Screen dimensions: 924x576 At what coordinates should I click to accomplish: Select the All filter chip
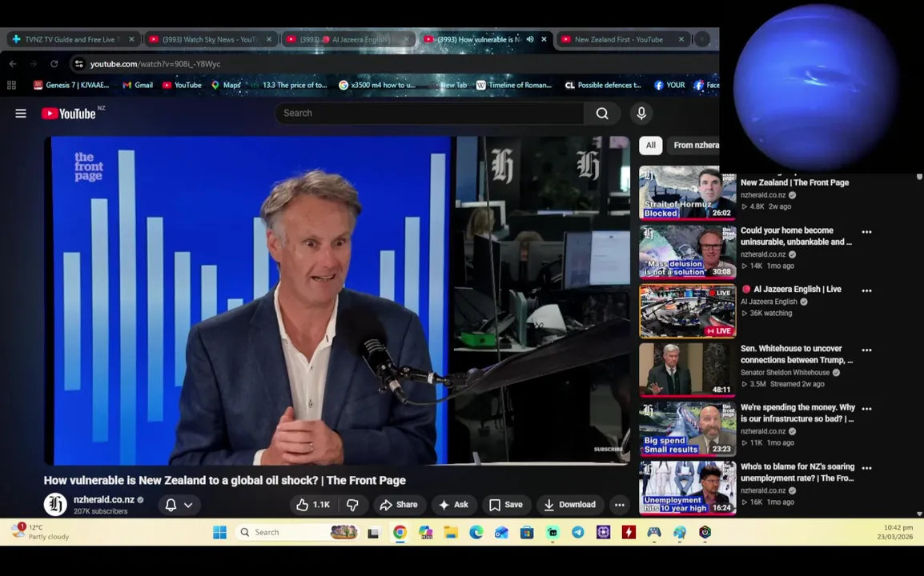[x=651, y=145]
